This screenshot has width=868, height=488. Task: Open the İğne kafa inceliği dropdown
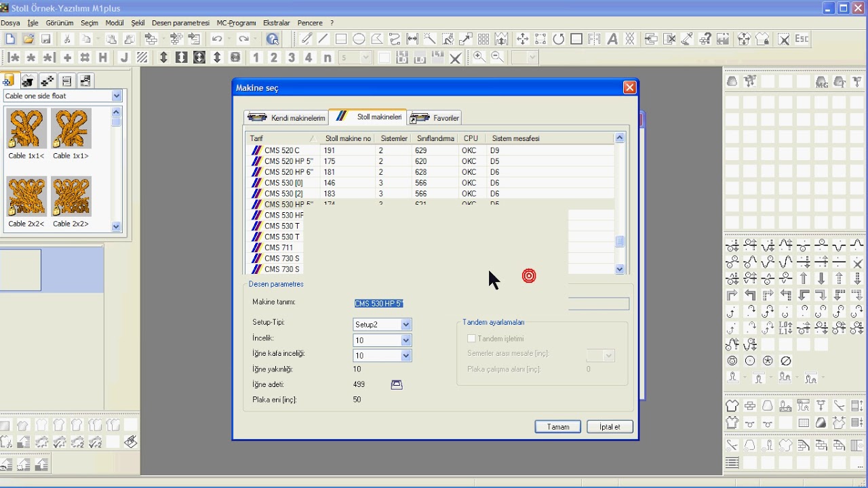click(406, 355)
